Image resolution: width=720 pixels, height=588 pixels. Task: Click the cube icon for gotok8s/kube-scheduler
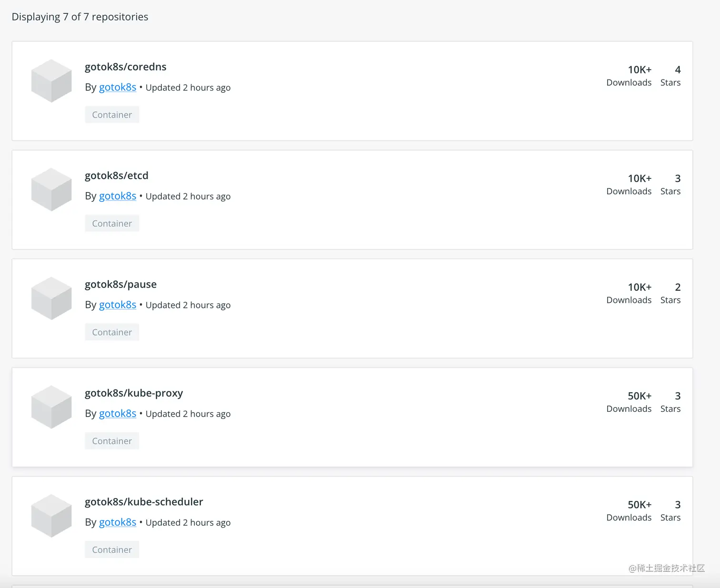pyautogui.click(x=51, y=516)
